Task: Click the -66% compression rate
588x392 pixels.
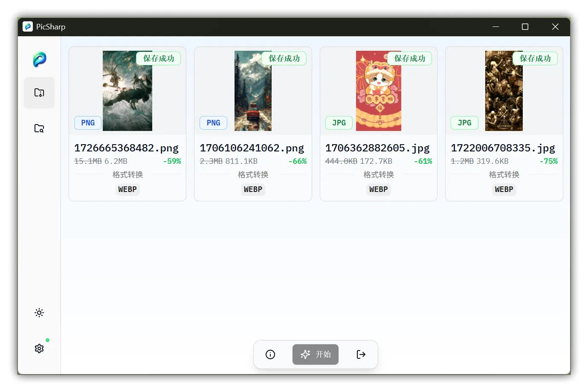Action: [x=297, y=161]
